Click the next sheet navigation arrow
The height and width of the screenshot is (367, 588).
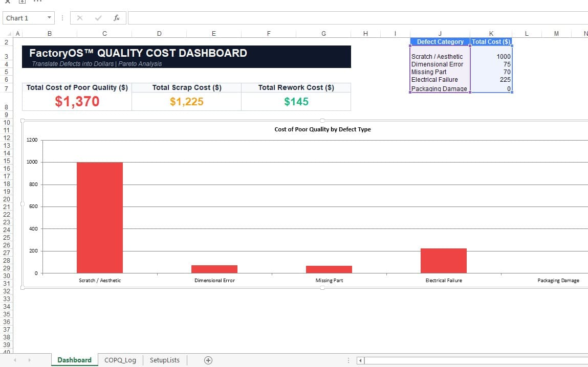click(29, 360)
